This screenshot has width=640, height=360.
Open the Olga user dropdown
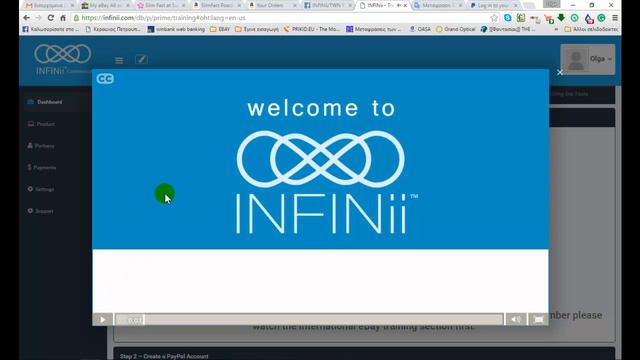click(x=588, y=59)
